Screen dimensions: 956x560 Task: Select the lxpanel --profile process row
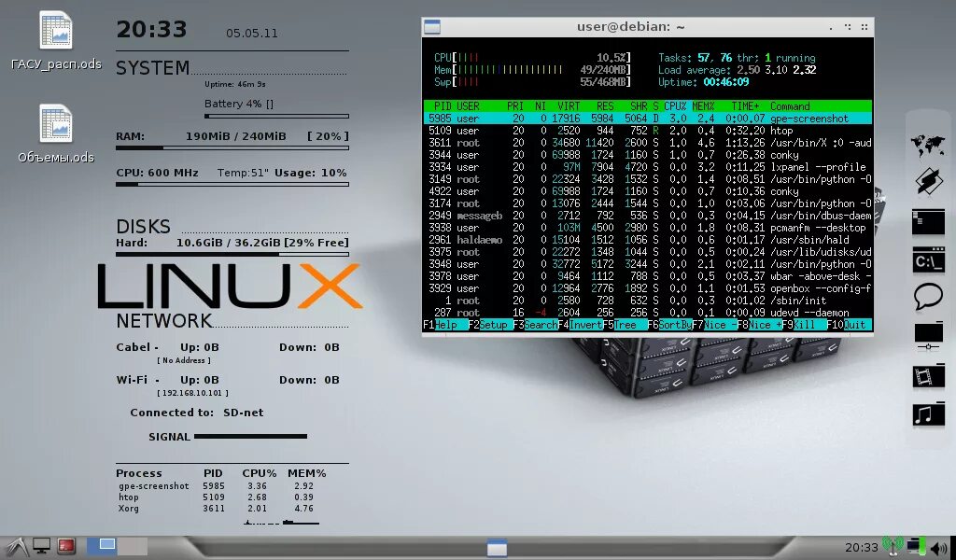[648, 167]
